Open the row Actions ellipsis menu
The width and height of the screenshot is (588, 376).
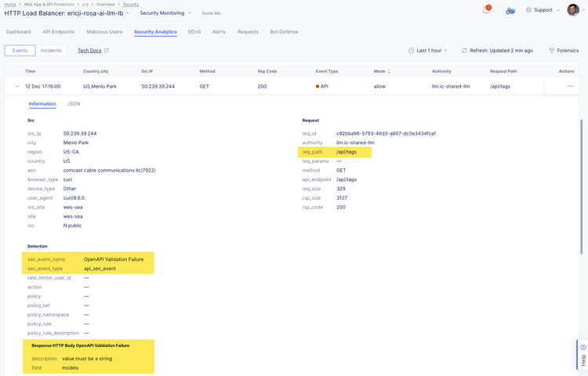(570, 86)
